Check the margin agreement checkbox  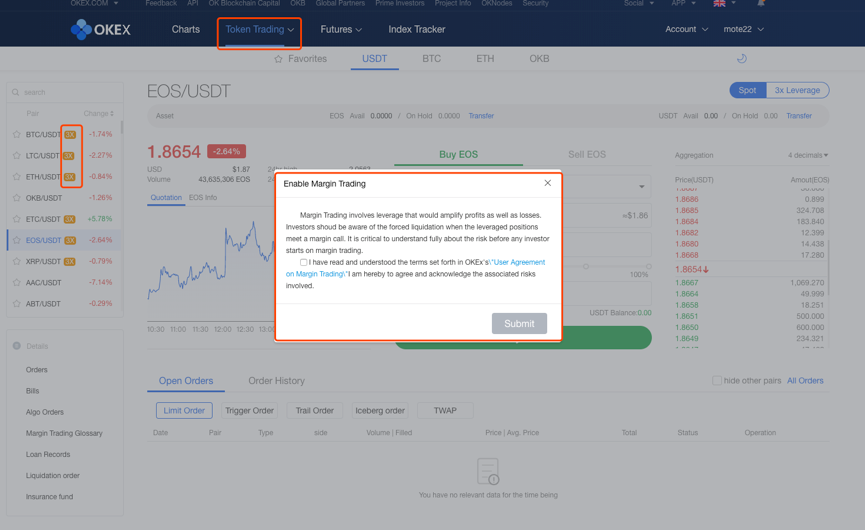point(303,263)
